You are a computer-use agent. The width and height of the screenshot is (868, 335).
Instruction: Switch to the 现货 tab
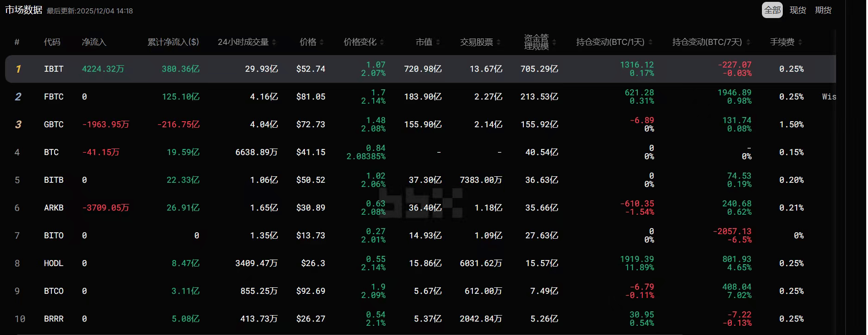click(x=798, y=10)
